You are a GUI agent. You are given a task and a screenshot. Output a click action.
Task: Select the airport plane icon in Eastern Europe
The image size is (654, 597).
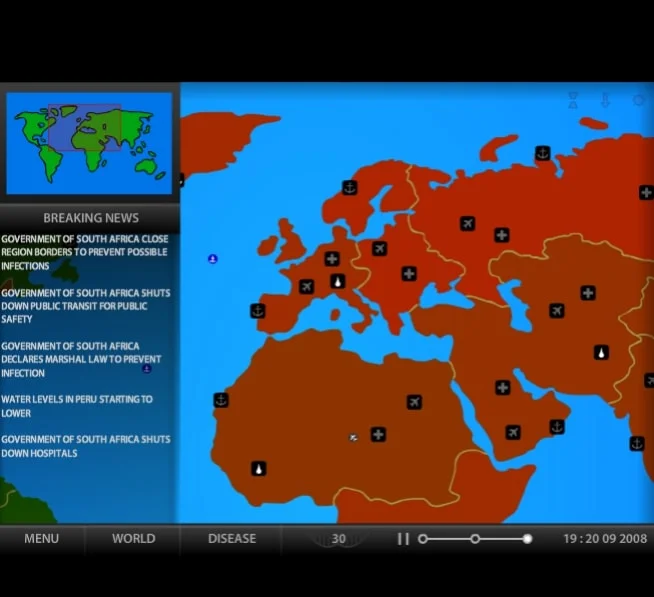click(380, 249)
